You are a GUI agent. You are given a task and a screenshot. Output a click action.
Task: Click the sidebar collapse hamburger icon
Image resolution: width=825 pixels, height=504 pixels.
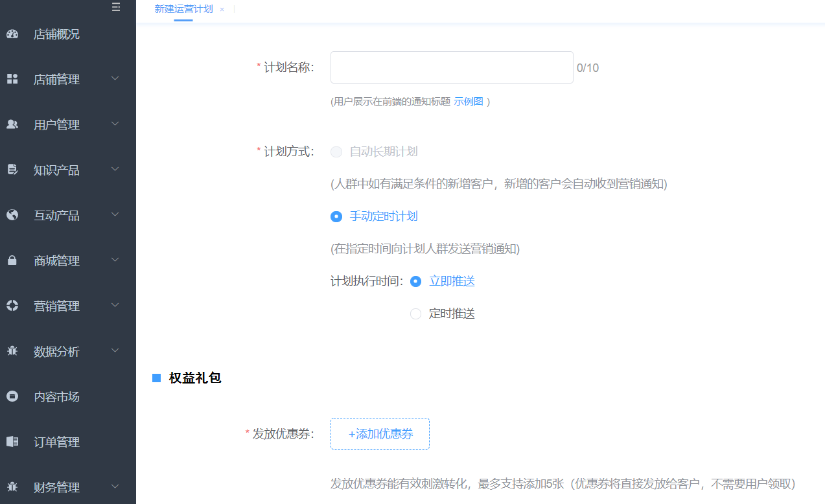coord(116,7)
